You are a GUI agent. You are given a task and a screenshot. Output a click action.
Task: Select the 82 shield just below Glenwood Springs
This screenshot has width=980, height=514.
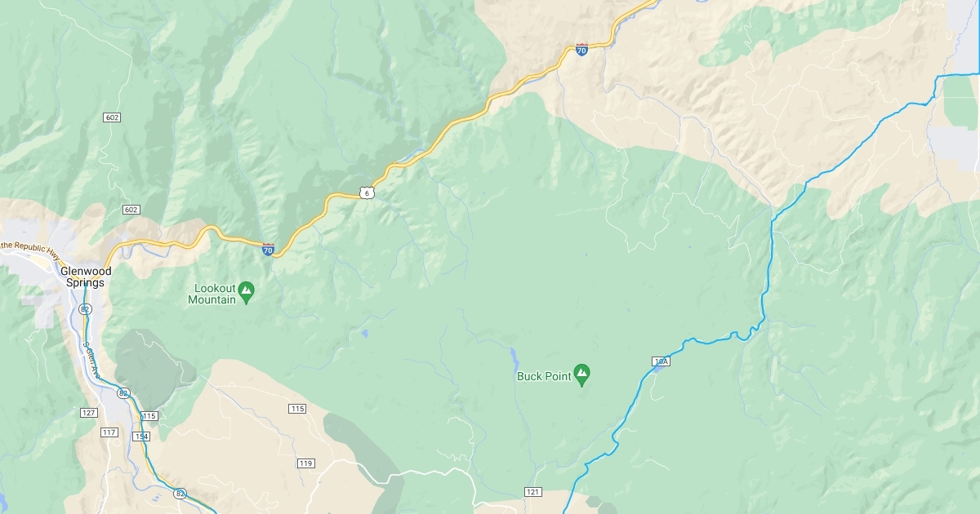(86, 309)
